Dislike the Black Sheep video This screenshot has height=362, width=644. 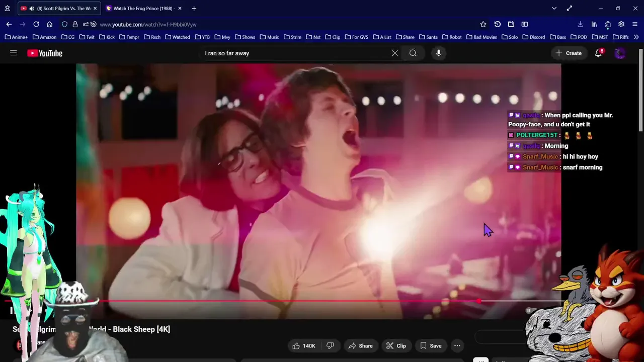pyautogui.click(x=330, y=345)
